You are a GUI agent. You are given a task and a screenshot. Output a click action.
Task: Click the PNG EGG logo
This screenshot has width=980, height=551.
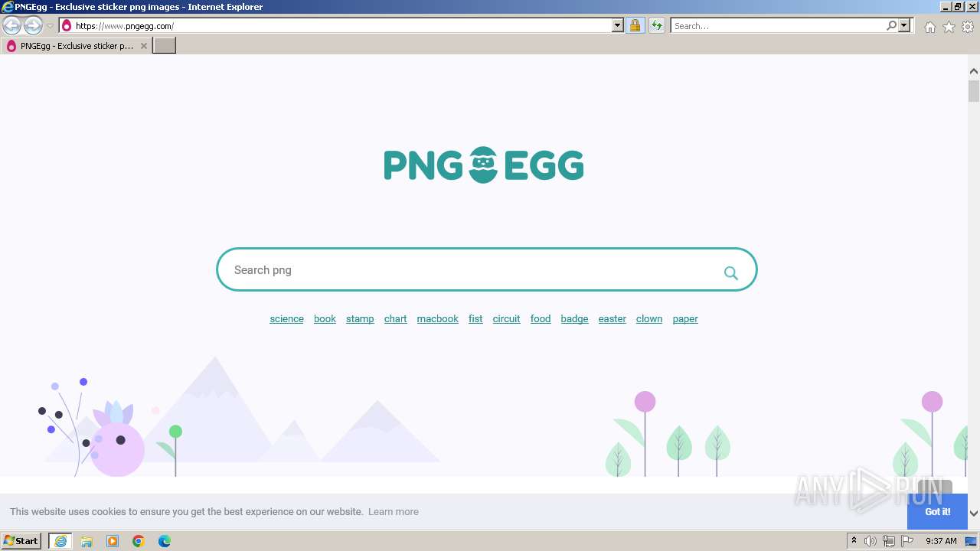(x=484, y=165)
